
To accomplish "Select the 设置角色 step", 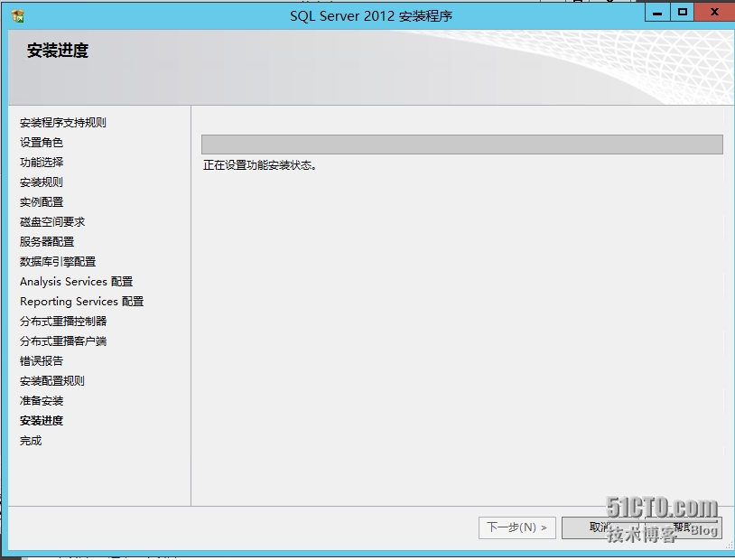I will (x=41, y=142).
